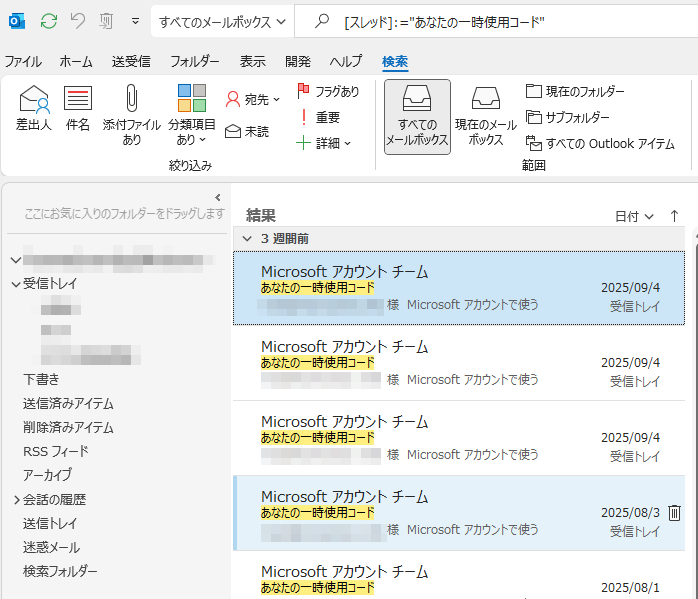Switch to the 開発 tab
The width and height of the screenshot is (698, 599).
coord(297,61)
